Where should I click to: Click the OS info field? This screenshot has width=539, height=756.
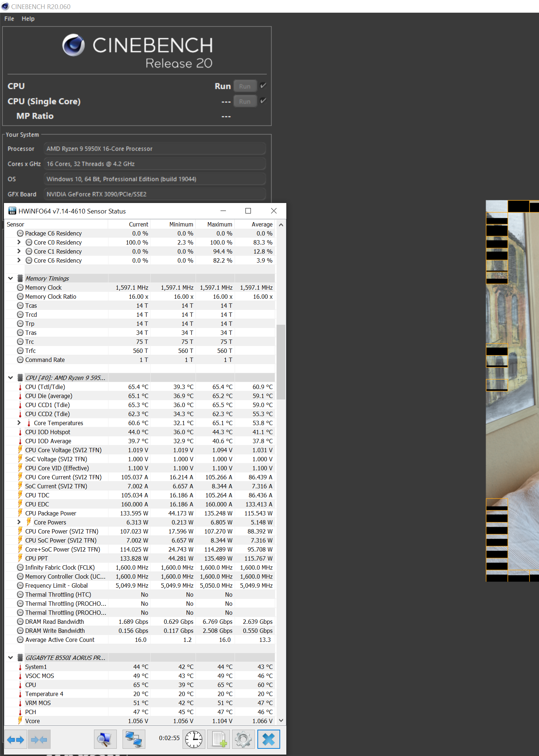155,179
